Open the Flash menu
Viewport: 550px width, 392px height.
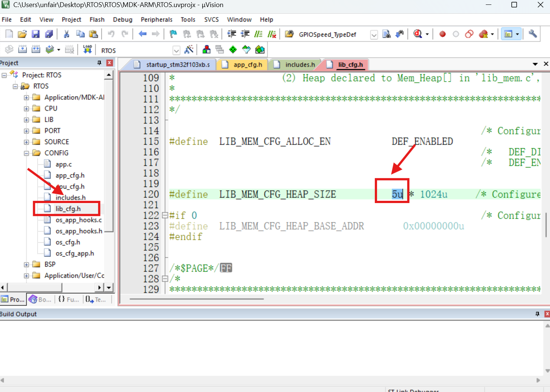(x=97, y=20)
